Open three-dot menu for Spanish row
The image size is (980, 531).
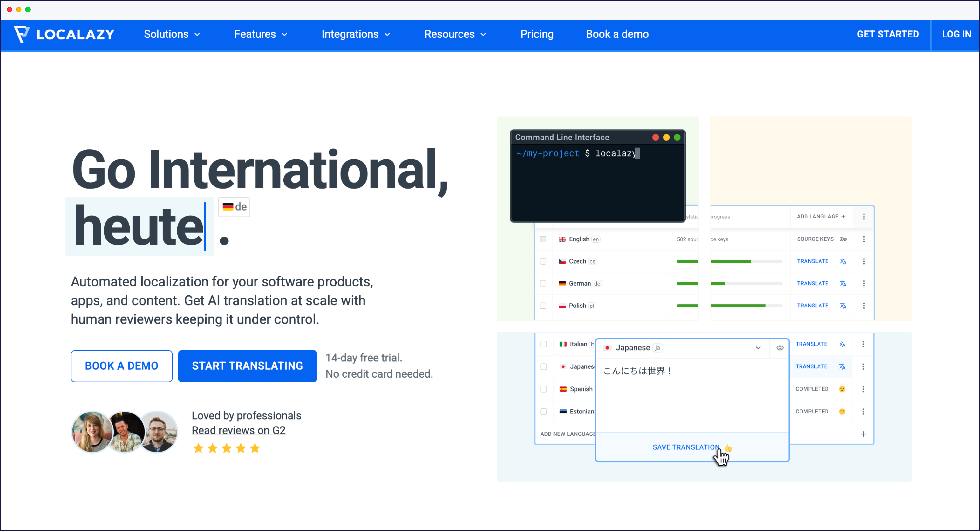863,389
